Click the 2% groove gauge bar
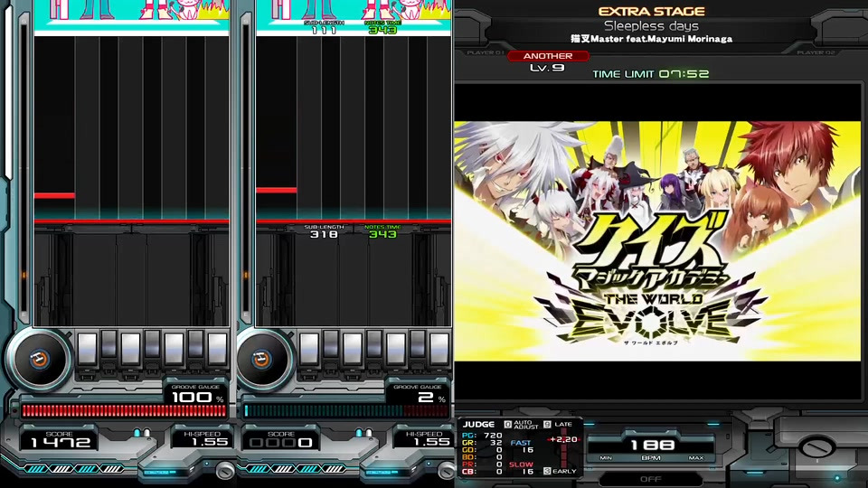The height and width of the screenshot is (488, 868). 346,410
